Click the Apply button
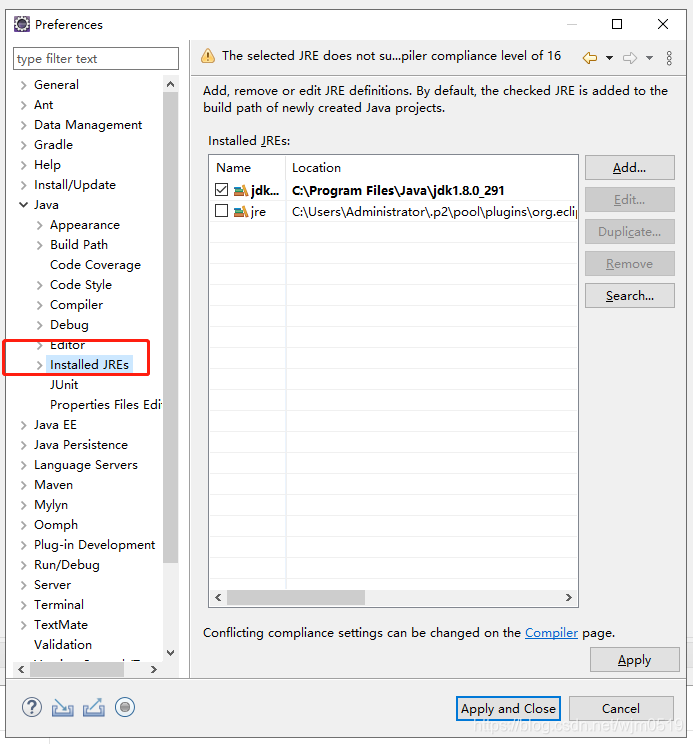This screenshot has height=744, width=693. point(635,660)
